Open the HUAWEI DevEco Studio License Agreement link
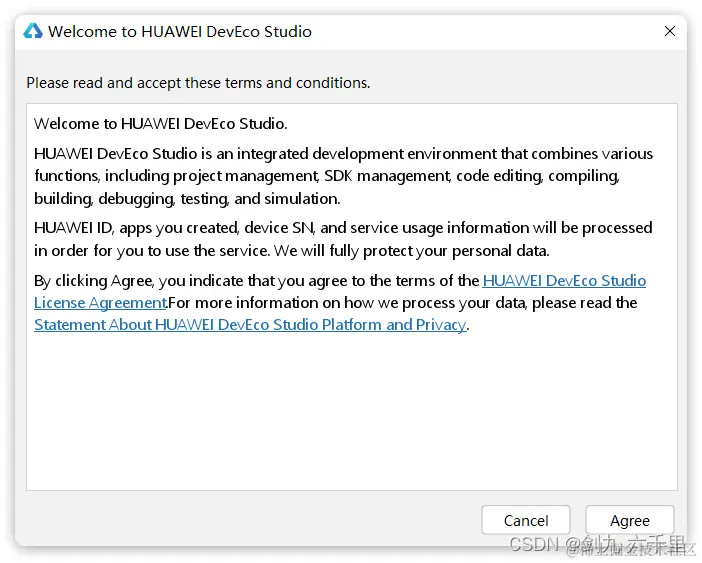702x563 pixels. [564, 281]
